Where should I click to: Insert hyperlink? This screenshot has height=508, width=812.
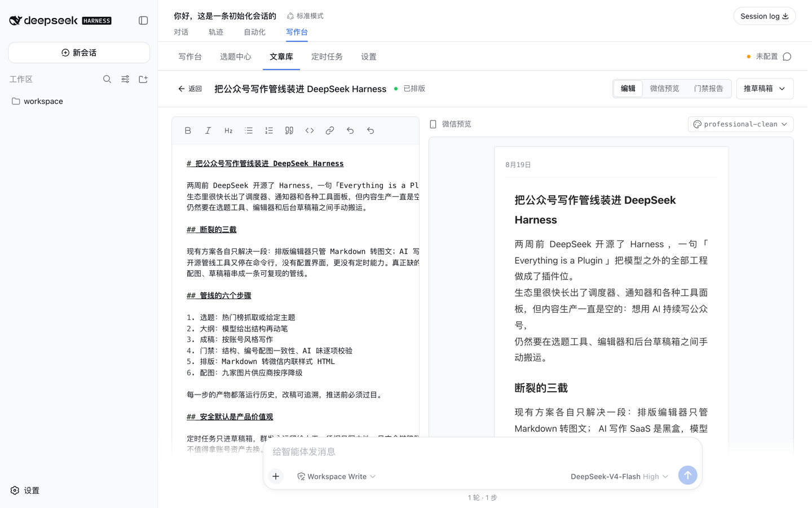[x=330, y=130]
